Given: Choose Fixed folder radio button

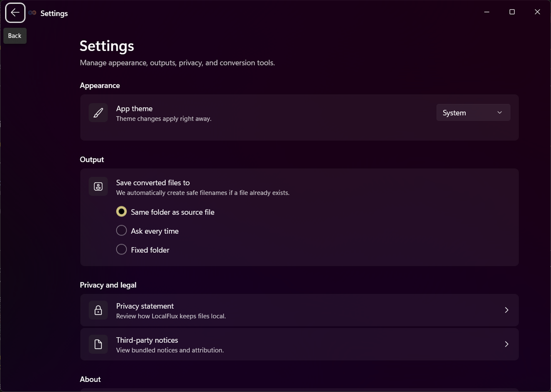Looking at the screenshot, I should click(x=121, y=249).
